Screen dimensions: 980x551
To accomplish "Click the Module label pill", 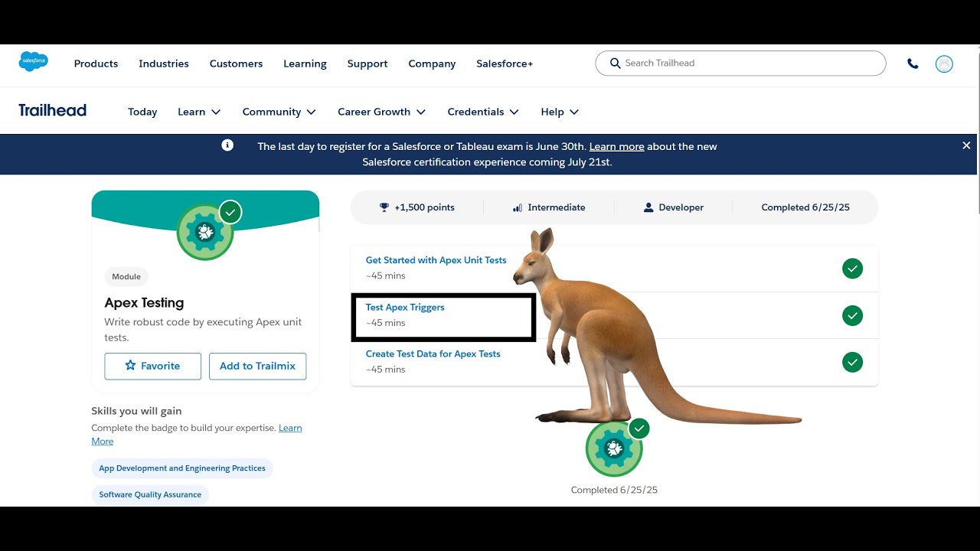I will 126,276.
